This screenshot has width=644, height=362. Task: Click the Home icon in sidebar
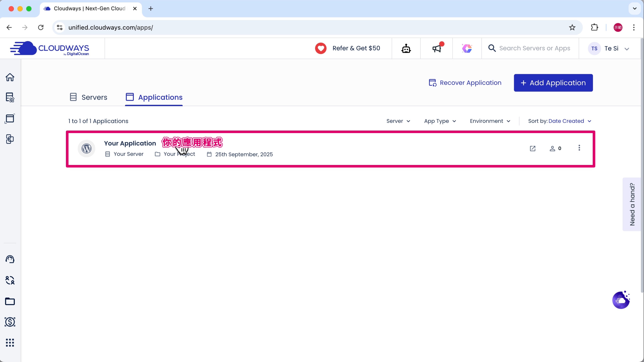[10, 77]
